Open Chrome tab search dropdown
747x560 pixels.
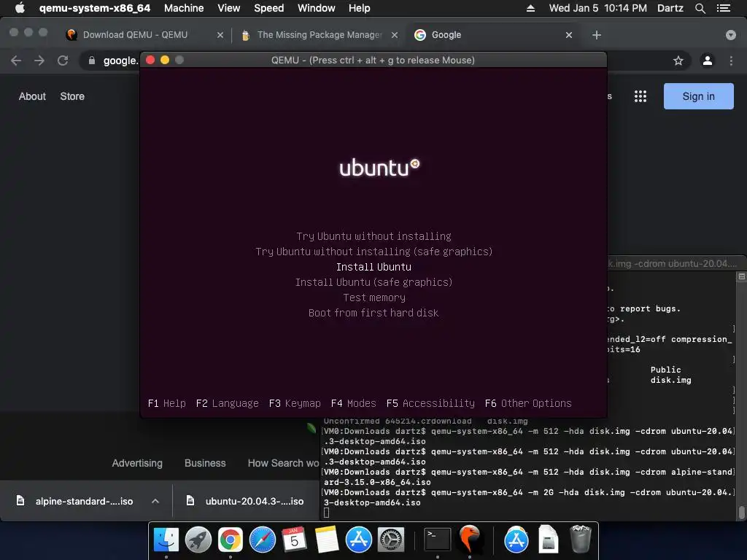pos(731,35)
